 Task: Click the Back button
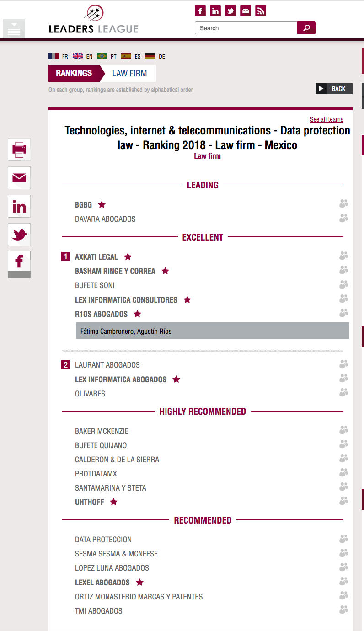click(334, 89)
